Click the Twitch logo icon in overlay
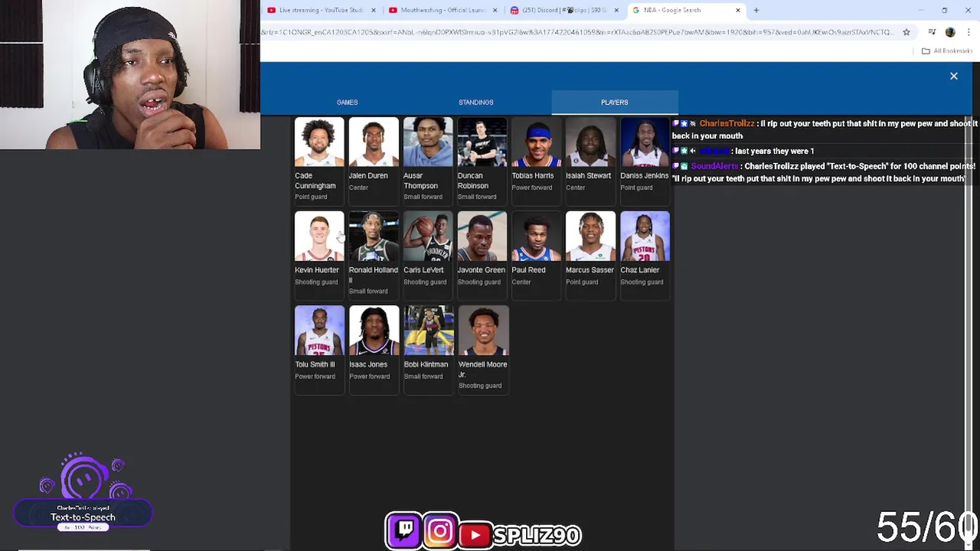 click(404, 530)
